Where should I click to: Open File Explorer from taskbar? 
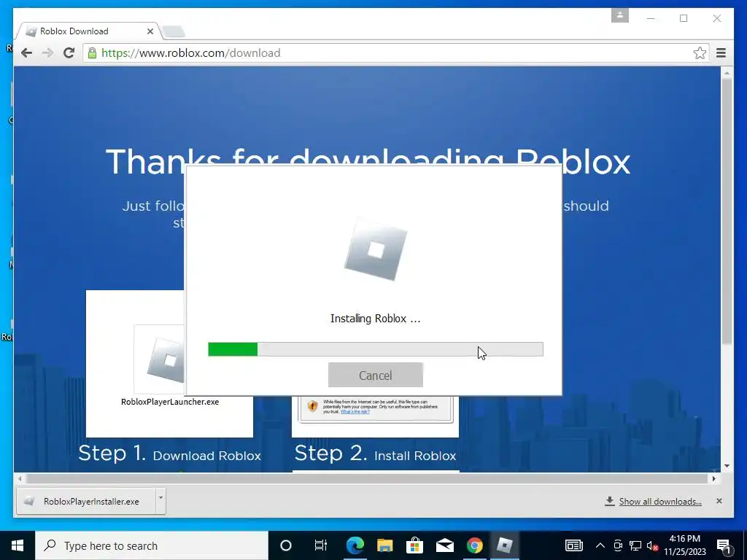(385, 545)
